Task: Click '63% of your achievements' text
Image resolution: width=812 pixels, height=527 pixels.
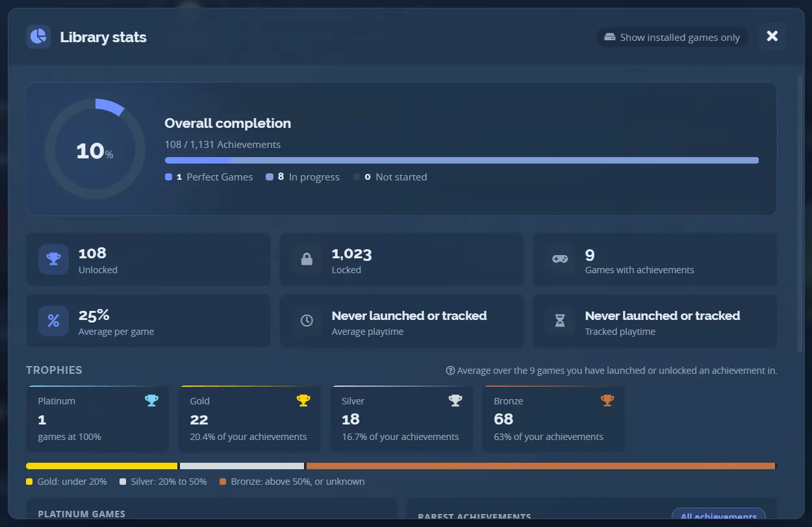Action: click(548, 437)
